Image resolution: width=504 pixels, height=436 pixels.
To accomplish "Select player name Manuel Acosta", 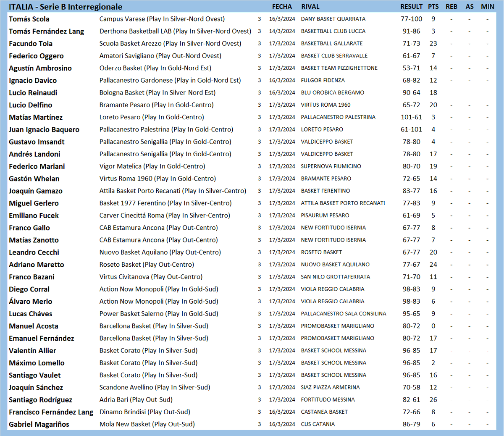I will 34,326.
